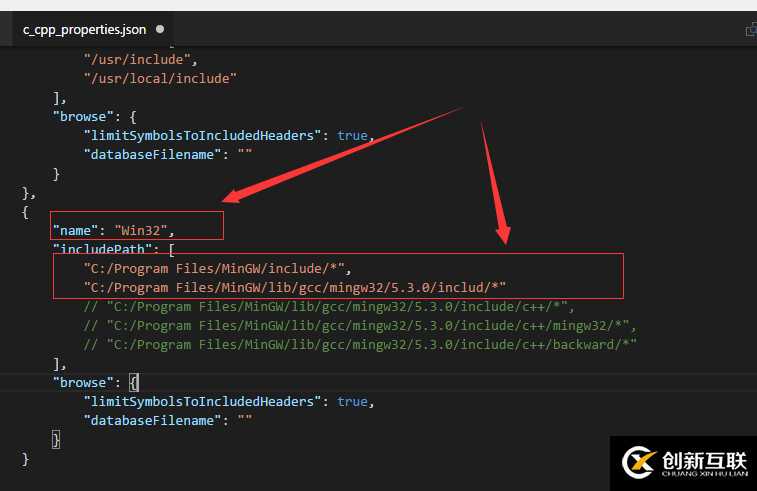The height and width of the screenshot is (491, 757).
Task: Click the commented include/c++/backward/* line
Action: click(x=360, y=345)
